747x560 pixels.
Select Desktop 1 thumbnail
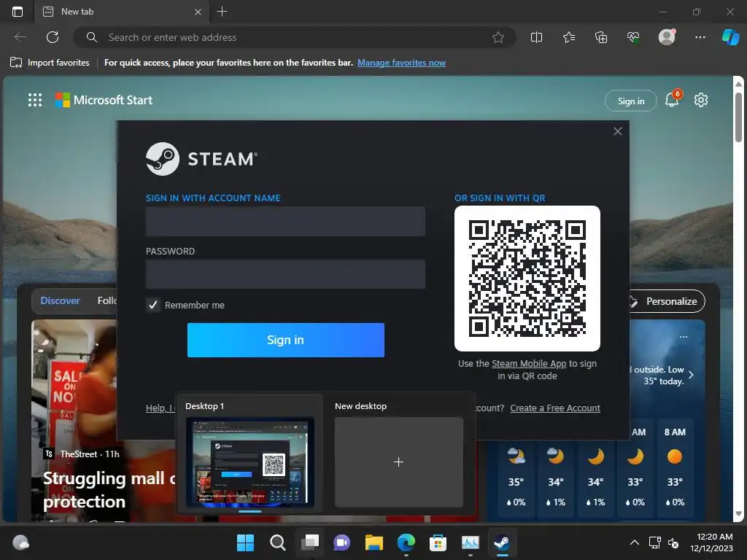[x=250, y=462]
